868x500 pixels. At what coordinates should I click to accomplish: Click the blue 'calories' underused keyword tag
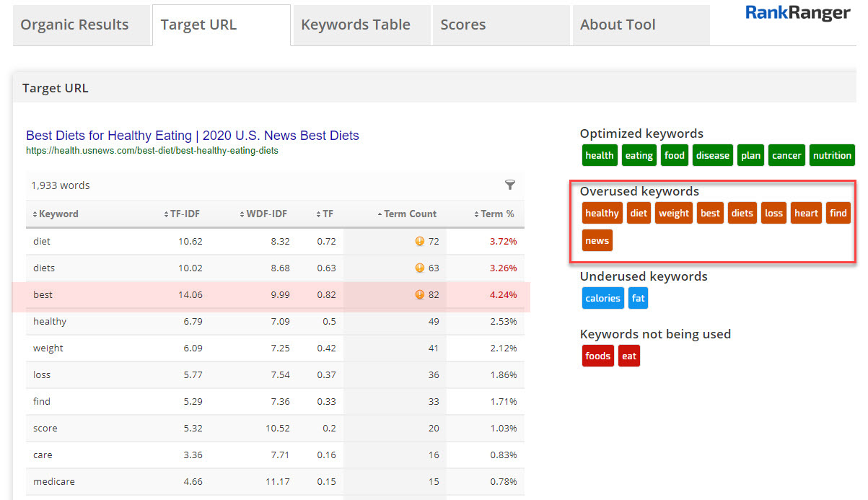click(x=602, y=299)
